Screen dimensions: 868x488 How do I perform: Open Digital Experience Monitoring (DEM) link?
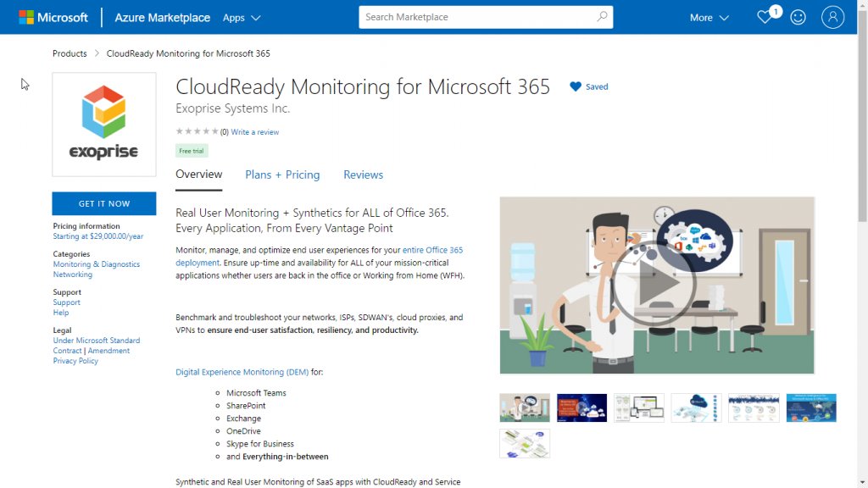point(242,373)
